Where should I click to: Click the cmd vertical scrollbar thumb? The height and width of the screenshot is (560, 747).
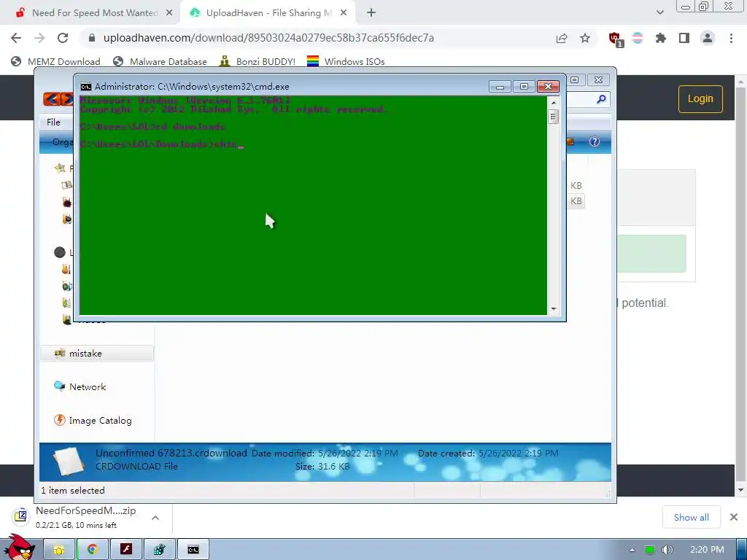[554, 117]
